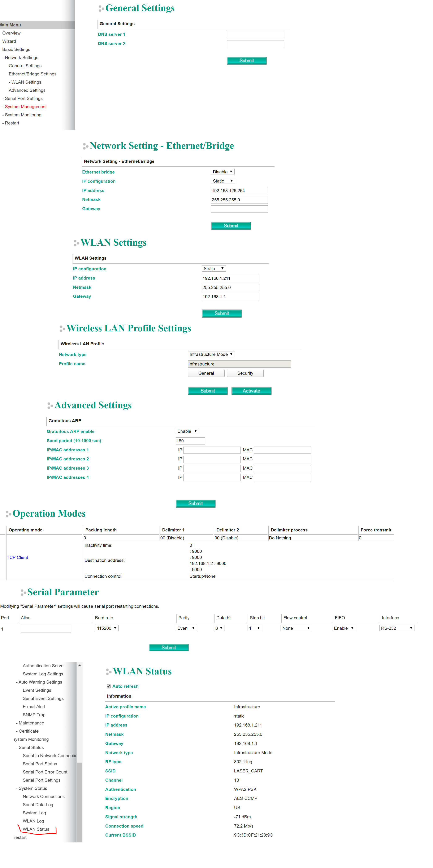
Task: Select the 115200 baud rate dropdown
Action: pos(107,628)
